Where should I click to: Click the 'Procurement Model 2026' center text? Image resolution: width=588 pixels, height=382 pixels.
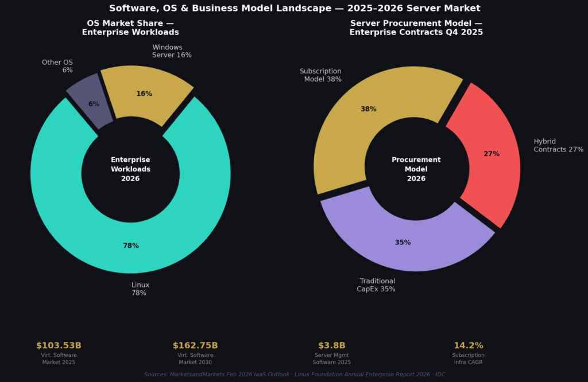(416, 169)
